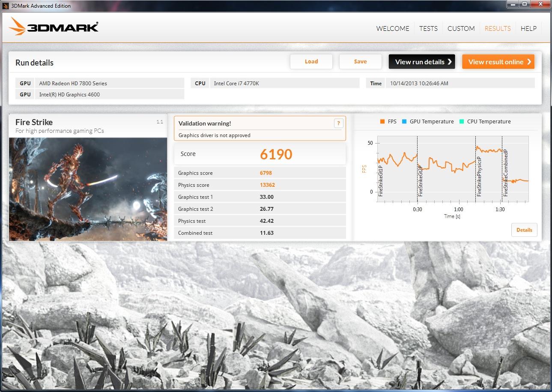Click the Run details heading
The image size is (552, 392).
tap(34, 63)
